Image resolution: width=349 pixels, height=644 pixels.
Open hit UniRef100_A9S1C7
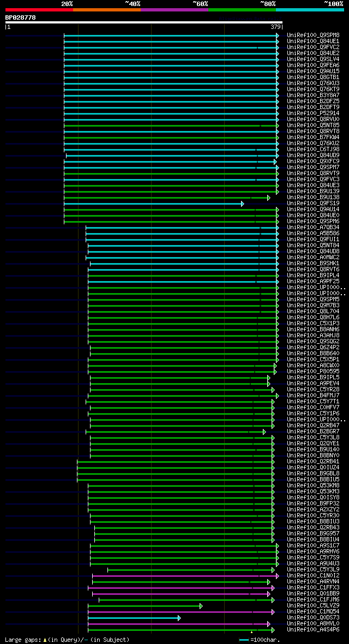click(x=313, y=545)
